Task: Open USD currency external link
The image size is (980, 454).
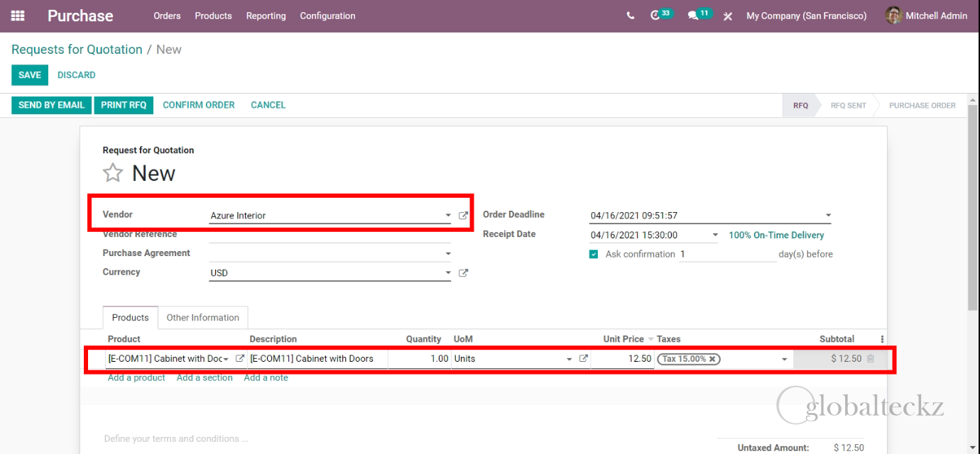Action: (x=463, y=273)
